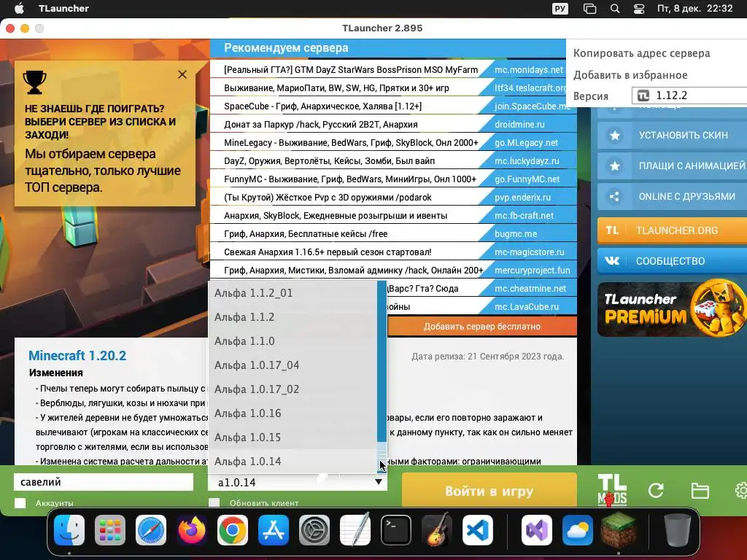Screen dimensions: 747x560
Task: Open App Store in the Dock
Action: pos(274,530)
